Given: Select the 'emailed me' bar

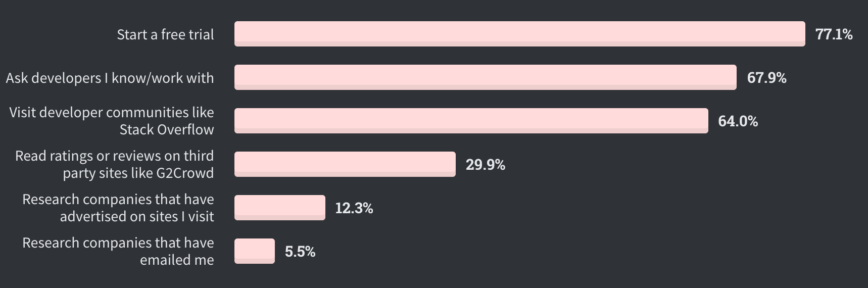Looking at the screenshot, I should pyautogui.click(x=254, y=251).
